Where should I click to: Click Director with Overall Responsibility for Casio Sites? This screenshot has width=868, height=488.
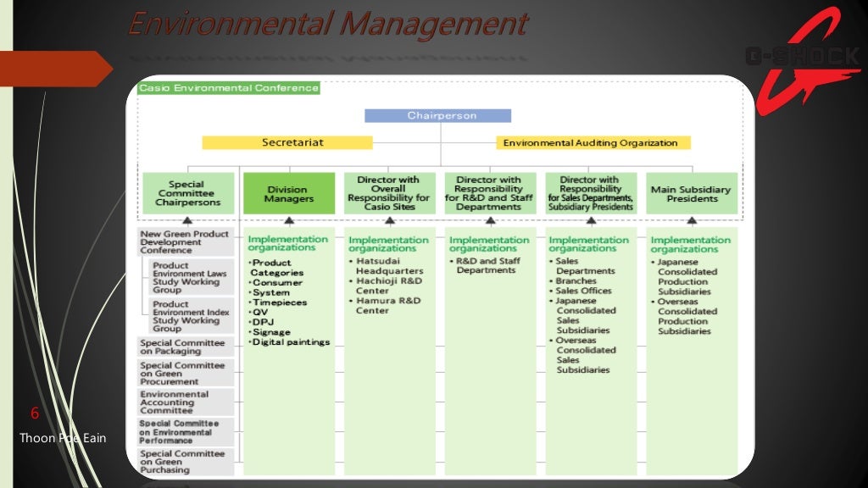tap(390, 193)
